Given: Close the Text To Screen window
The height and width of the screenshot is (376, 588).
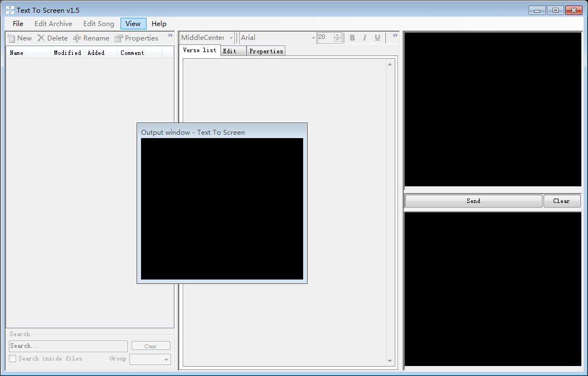Looking at the screenshot, I should (x=574, y=11).
